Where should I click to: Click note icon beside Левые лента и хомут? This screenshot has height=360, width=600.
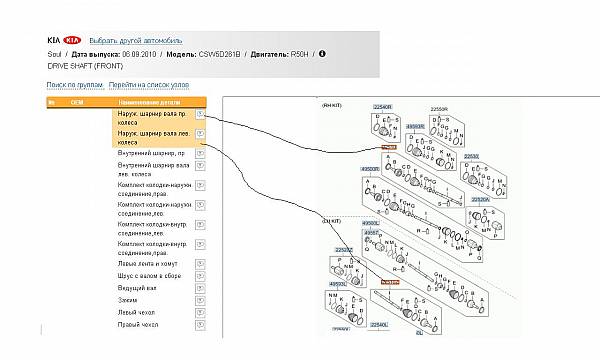200,264
